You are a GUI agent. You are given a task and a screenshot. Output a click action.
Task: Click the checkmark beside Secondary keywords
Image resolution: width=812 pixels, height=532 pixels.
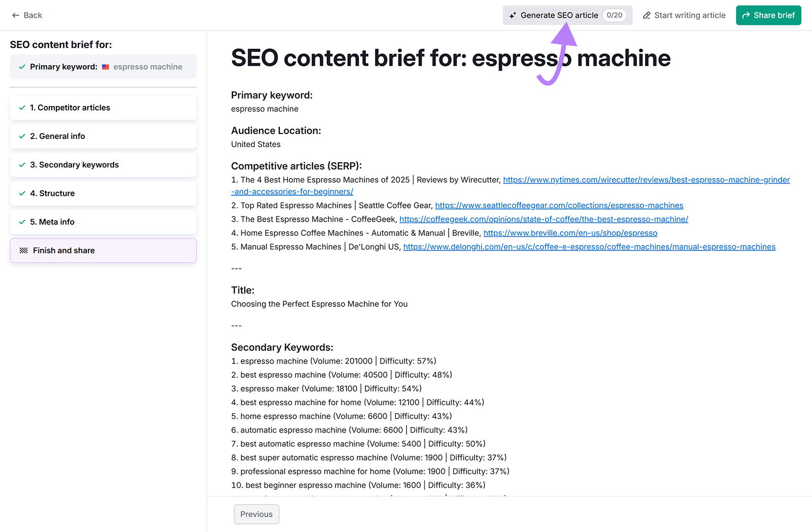tap(22, 164)
